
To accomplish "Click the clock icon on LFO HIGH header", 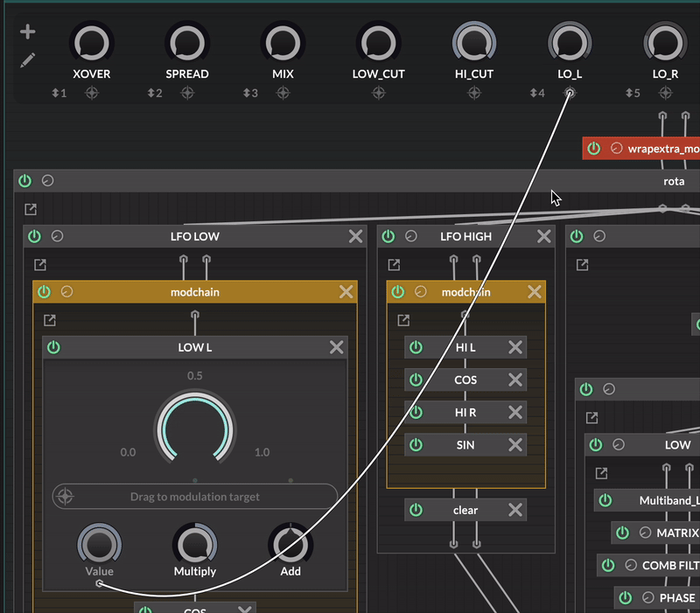I will 411,236.
